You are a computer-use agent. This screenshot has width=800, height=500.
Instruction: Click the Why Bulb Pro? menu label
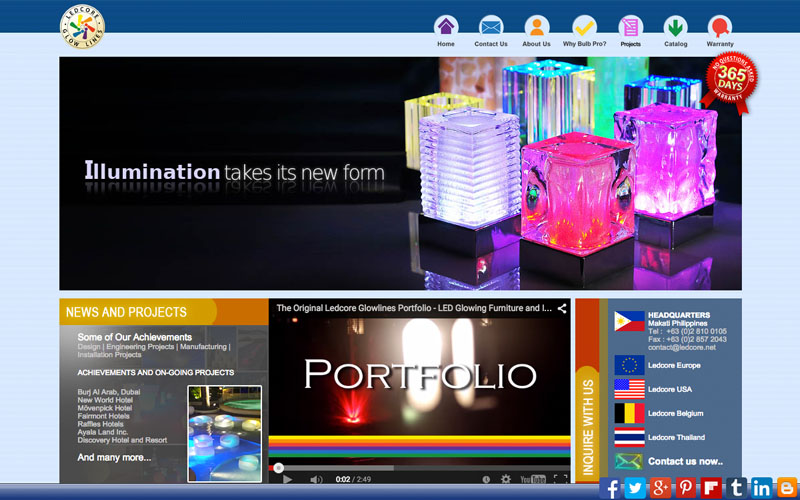(584, 44)
